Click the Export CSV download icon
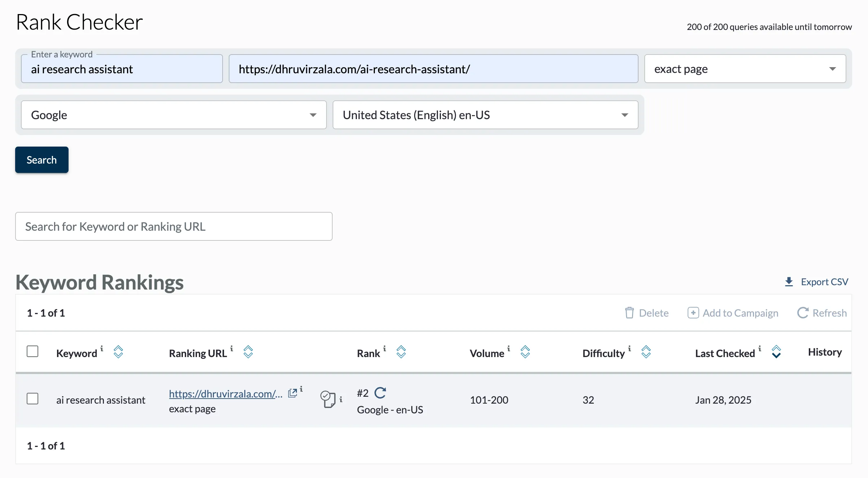 [789, 282]
